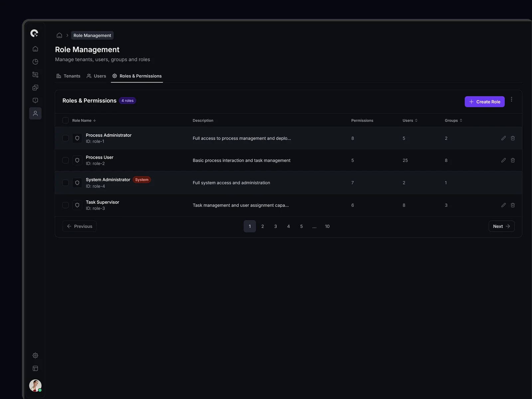
Task: Sort by the Users column
Action: [410, 120]
